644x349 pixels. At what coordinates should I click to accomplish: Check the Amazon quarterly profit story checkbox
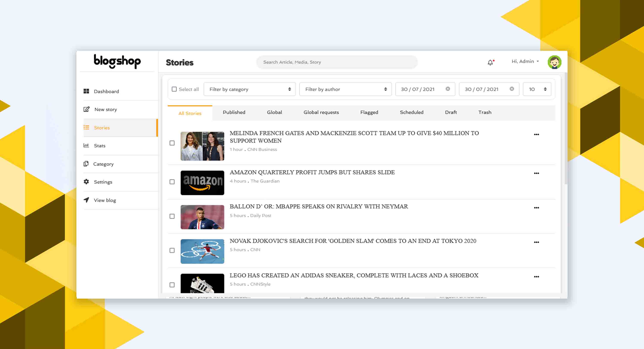tap(172, 182)
